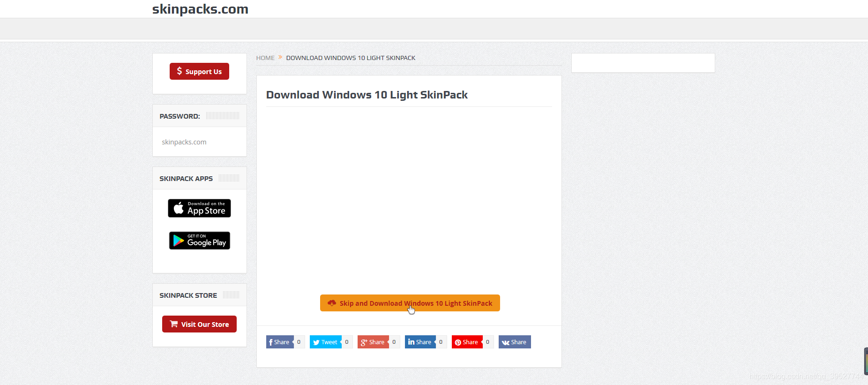
Task: Click Visit Our Store button
Action: pyautogui.click(x=199, y=324)
